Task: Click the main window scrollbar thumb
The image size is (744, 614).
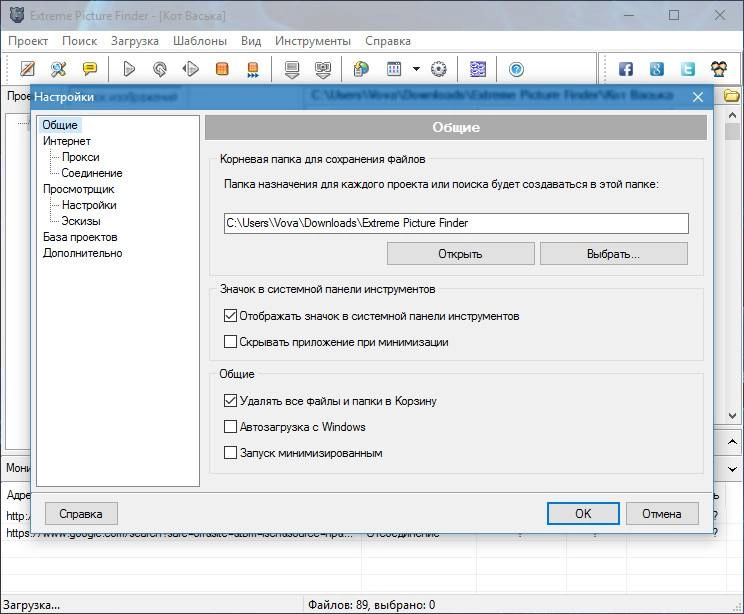Action: coord(732,131)
